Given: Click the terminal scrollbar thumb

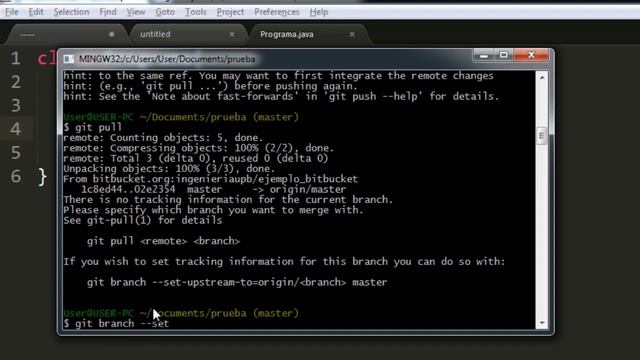Looking at the screenshot, I should [542, 136].
